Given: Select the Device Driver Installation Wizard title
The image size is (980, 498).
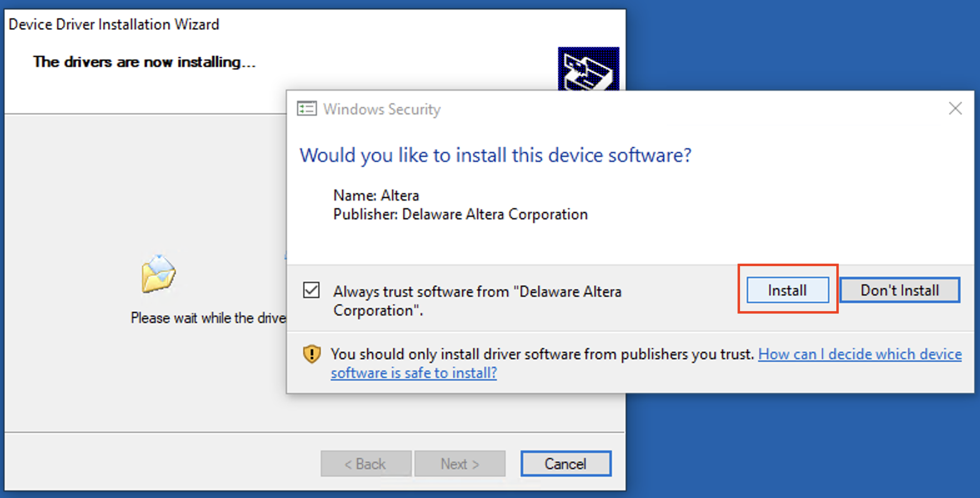Looking at the screenshot, I should pyautogui.click(x=114, y=24).
